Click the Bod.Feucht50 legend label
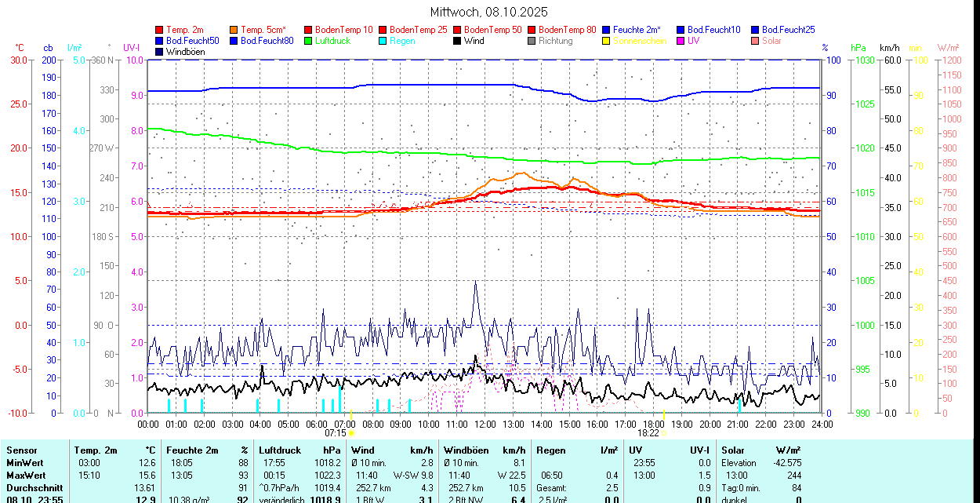 [193, 41]
